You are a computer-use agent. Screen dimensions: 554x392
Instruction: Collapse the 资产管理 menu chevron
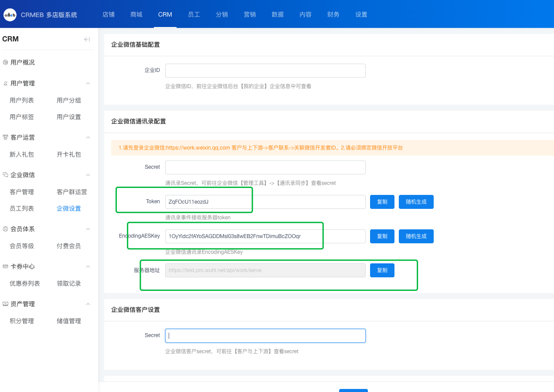tap(88, 304)
